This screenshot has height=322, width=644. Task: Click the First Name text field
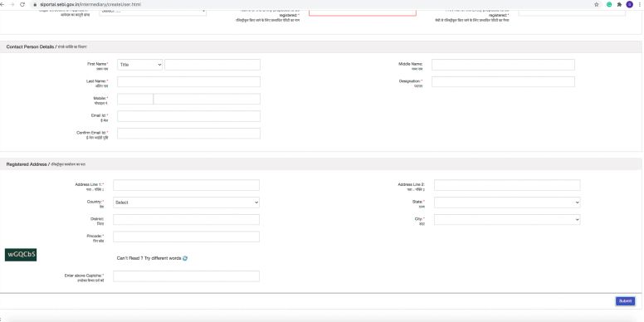tap(212, 65)
